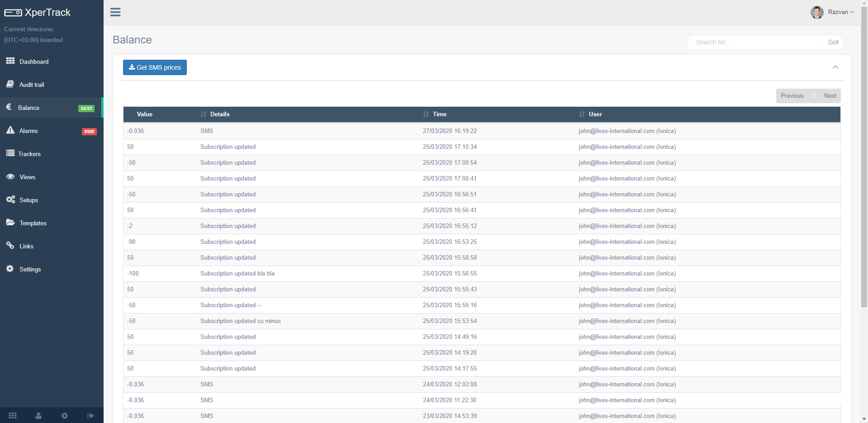Click the hamburger menu icon

point(115,12)
